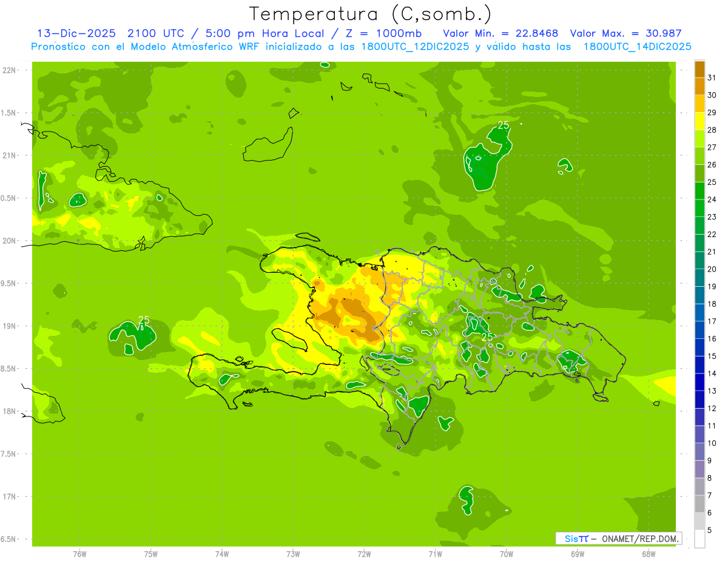Click the '21N' latitude axis label
728x562 pixels.
(x=10, y=155)
